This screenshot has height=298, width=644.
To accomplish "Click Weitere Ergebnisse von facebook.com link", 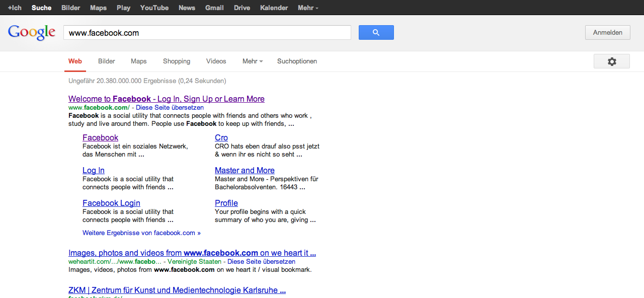I will point(141,233).
